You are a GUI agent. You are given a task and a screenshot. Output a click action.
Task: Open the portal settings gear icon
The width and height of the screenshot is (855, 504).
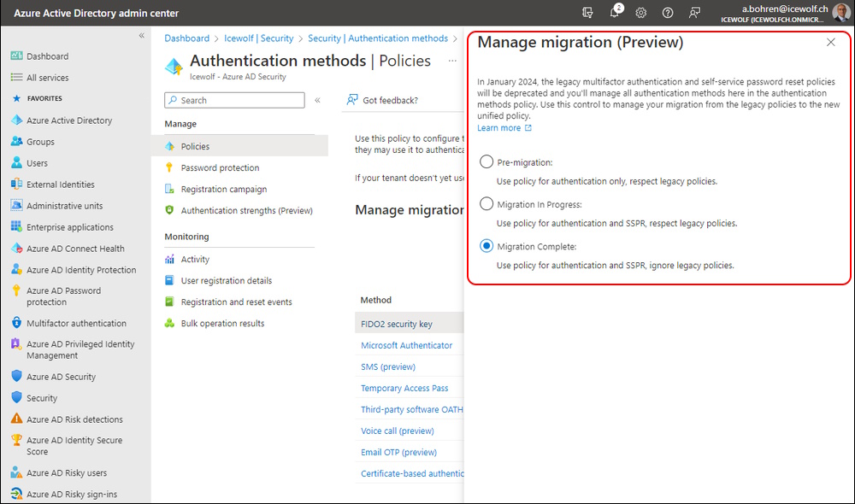pyautogui.click(x=640, y=13)
